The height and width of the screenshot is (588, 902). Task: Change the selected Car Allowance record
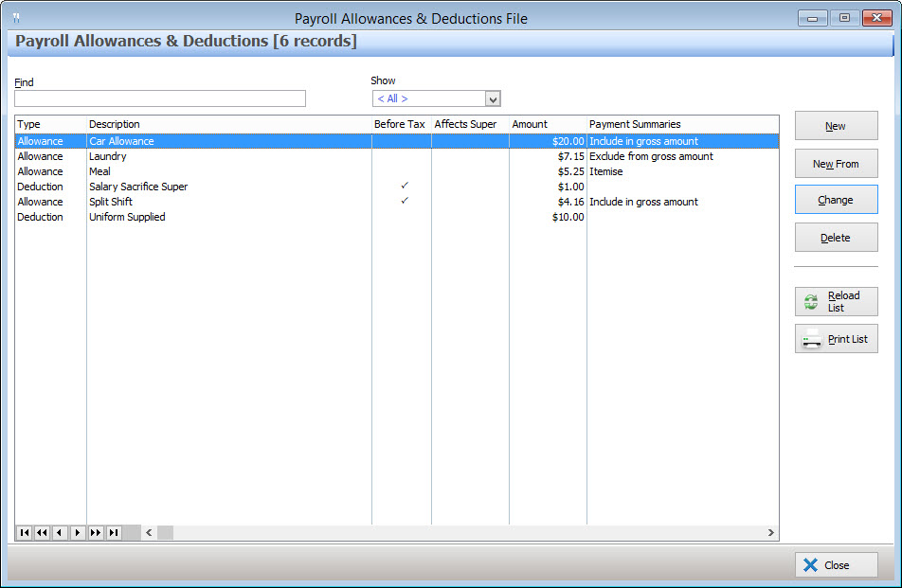click(x=836, y=200)
